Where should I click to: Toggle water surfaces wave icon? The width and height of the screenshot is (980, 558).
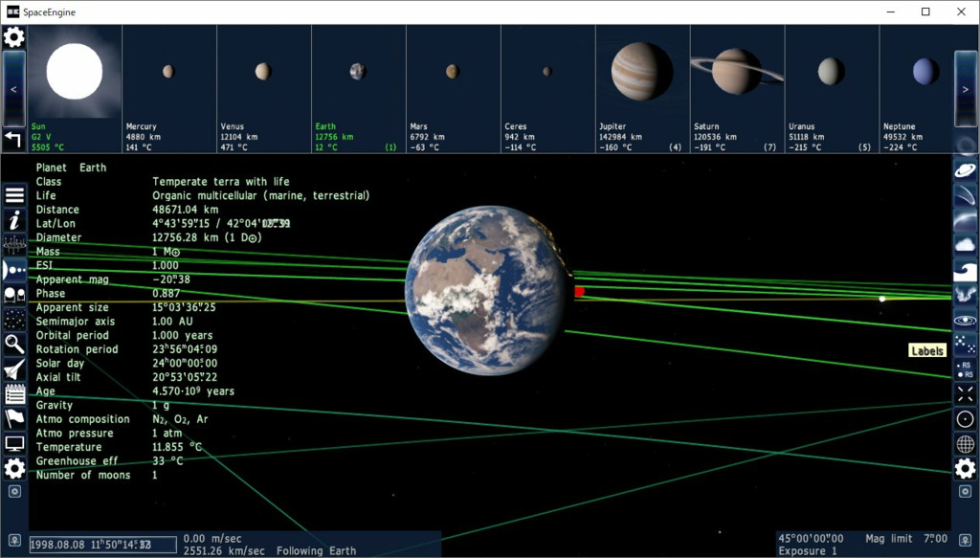coord(965,270)
